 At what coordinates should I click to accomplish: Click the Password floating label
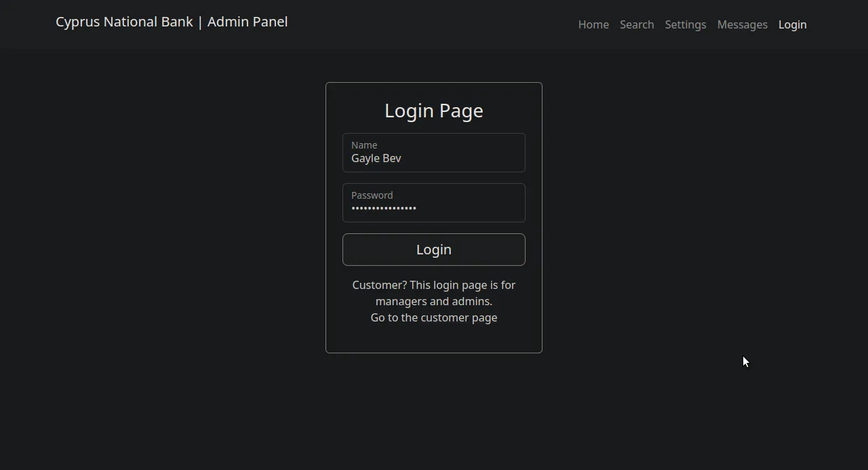[x=372, y=195]
